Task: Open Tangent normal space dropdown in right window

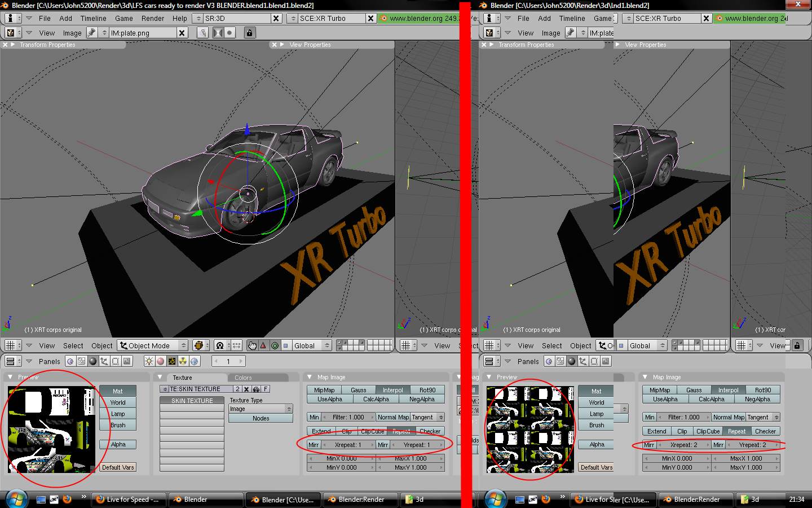Action: click(763, 417)
